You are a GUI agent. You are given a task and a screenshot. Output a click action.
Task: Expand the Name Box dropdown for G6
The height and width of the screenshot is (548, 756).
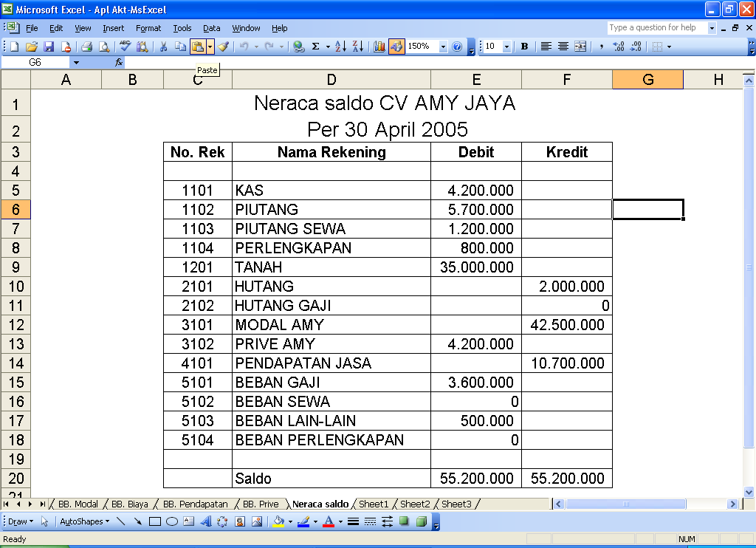[x=76, y=62]
